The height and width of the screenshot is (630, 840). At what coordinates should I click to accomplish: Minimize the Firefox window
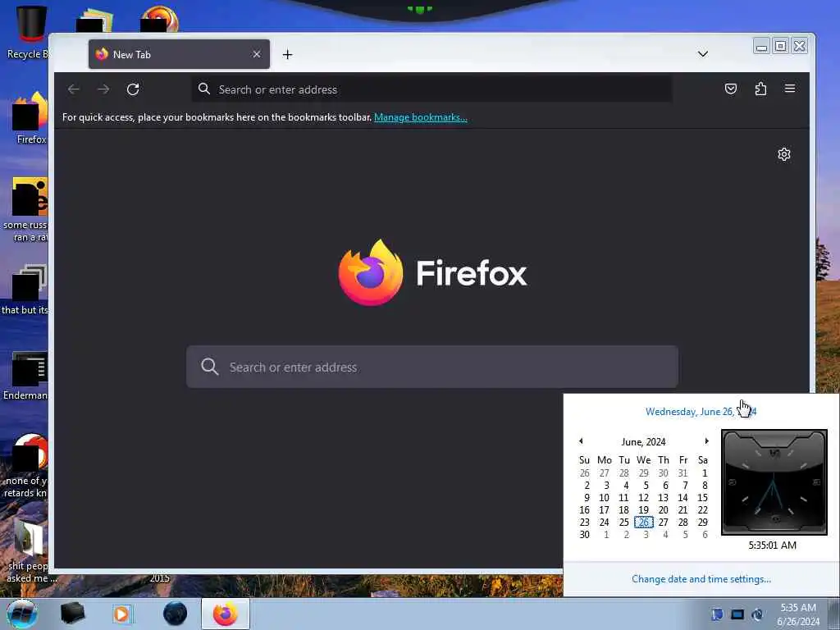pyautogui.click(x=761, y=47)
